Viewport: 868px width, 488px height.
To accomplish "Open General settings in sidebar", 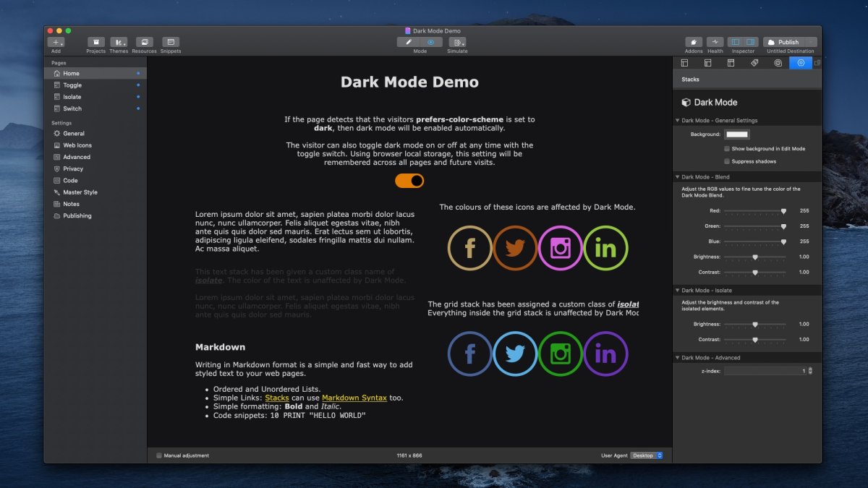I will point(95,134).
